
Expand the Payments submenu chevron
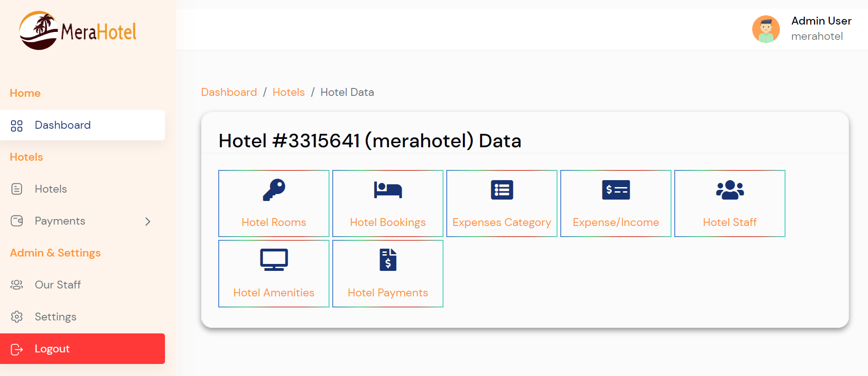pyautogui.click(x=148, y=221)
